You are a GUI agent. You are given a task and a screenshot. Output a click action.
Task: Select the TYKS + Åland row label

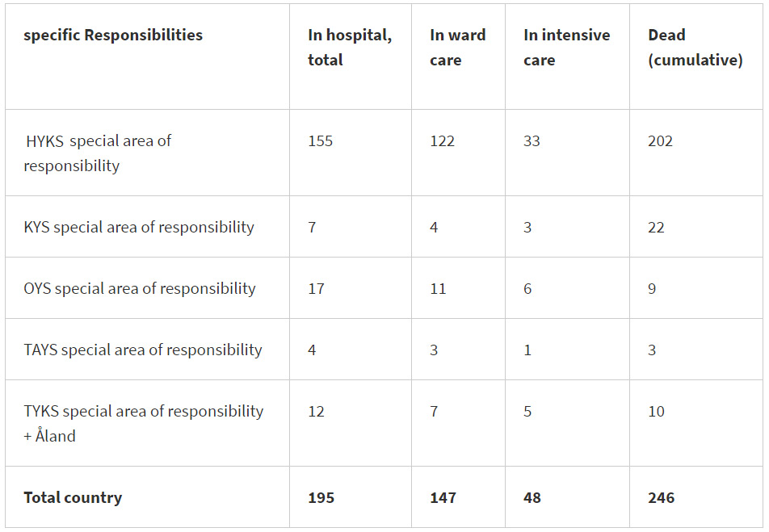click(x=144, y=423)
